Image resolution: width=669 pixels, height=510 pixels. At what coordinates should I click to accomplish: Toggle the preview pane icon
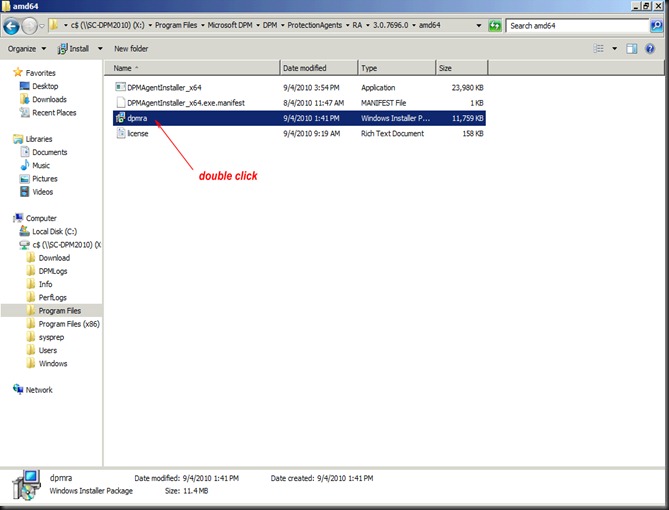pyautogui.click(x=632, y=49)
